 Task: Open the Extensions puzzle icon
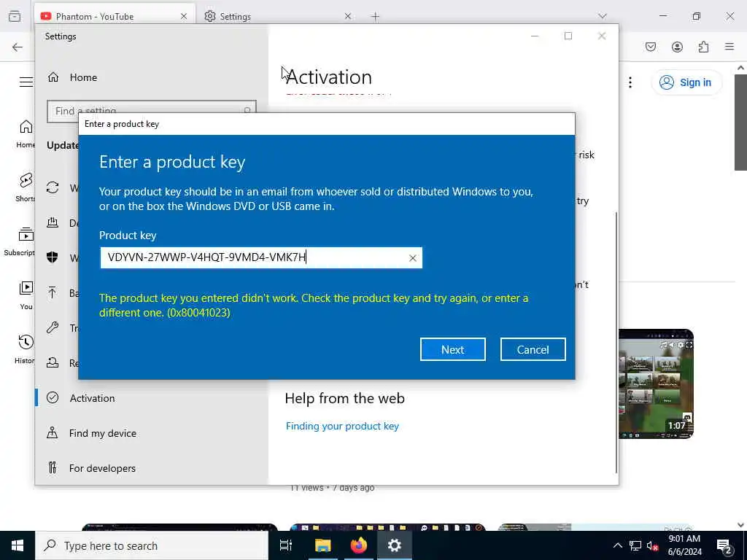coord(703,47)
